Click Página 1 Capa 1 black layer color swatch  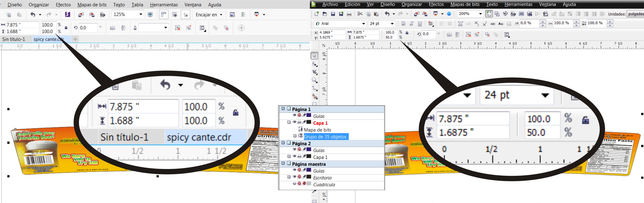[x=309, y=122]
